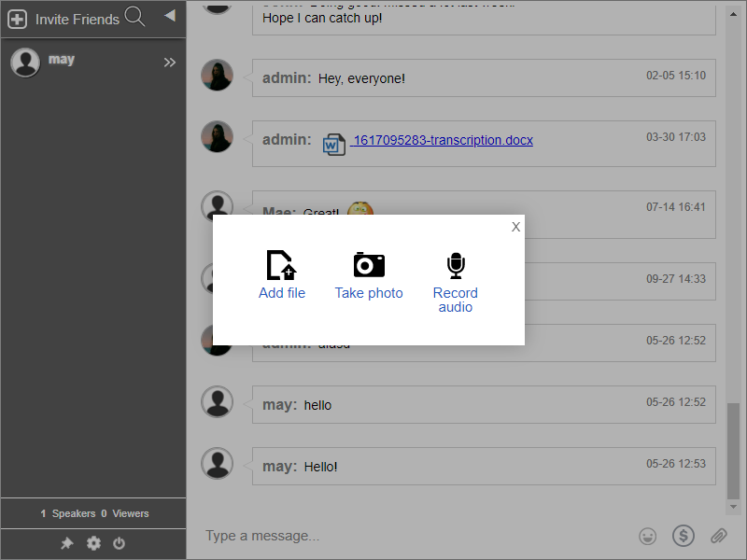The height and width of the screenshot is (560, 747).
Task: Open the paperclip attachment icon
Action: click(719, 536)
